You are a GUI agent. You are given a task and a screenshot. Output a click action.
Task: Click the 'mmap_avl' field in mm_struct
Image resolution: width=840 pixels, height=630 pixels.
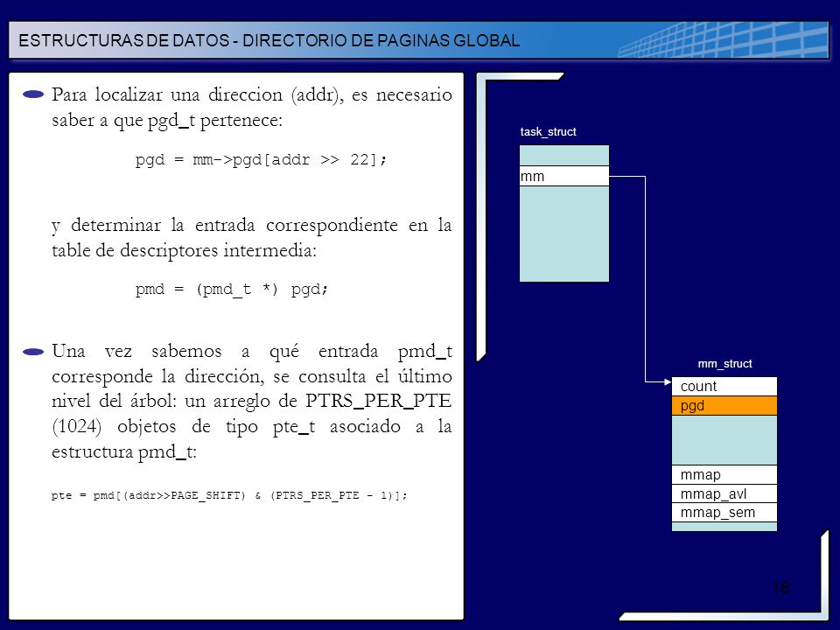[724, 493]
